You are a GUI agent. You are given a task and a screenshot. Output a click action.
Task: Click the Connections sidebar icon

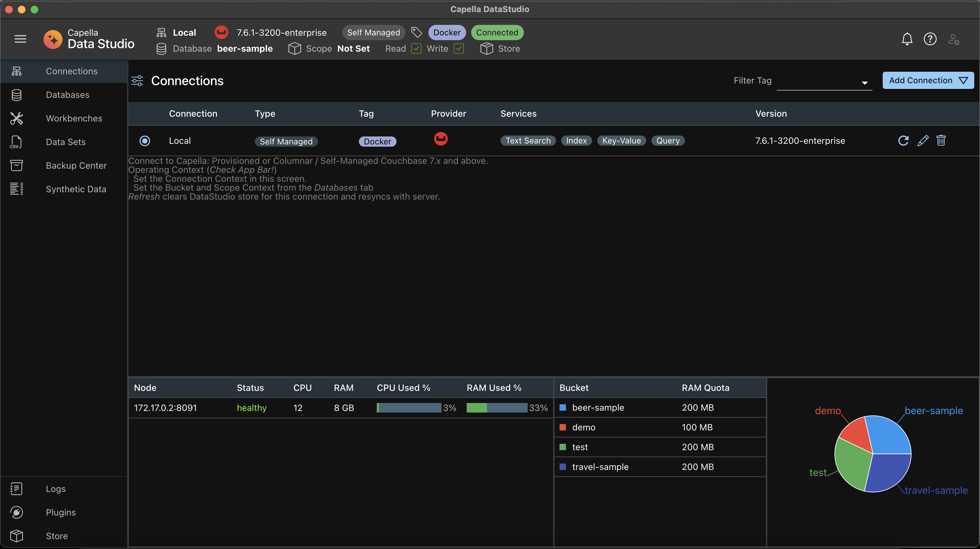click(x=16, y=71)
